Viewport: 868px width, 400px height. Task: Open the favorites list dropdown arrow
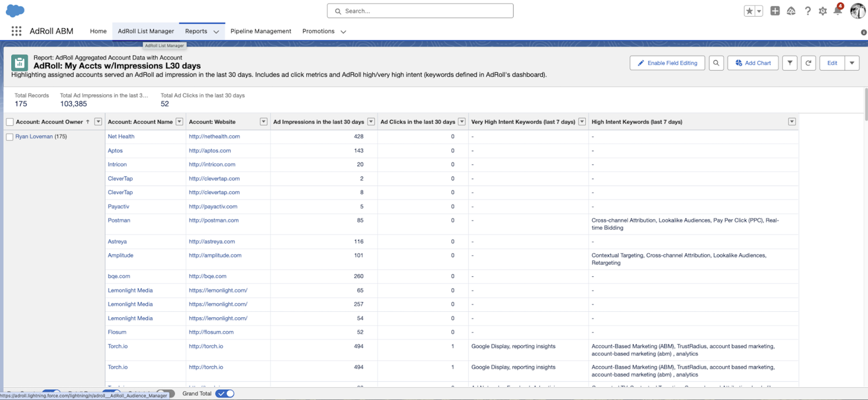(x=759, y=11)
